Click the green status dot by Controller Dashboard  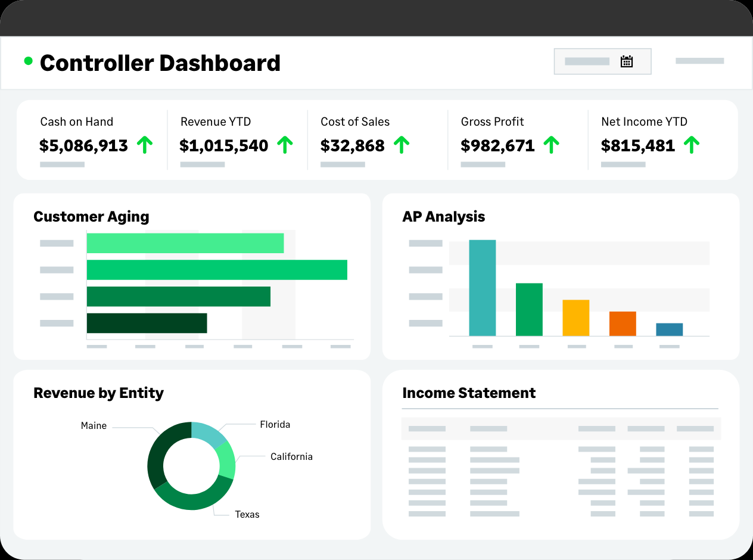point(28,61)
